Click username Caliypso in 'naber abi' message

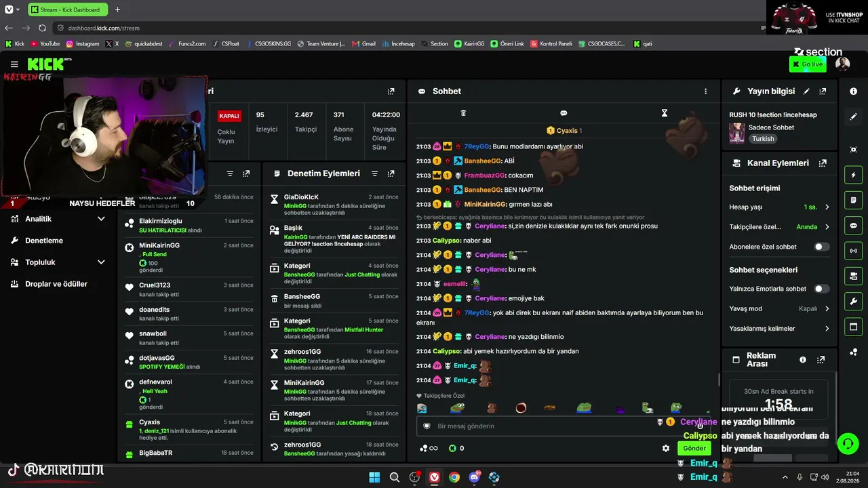[447, 241]
